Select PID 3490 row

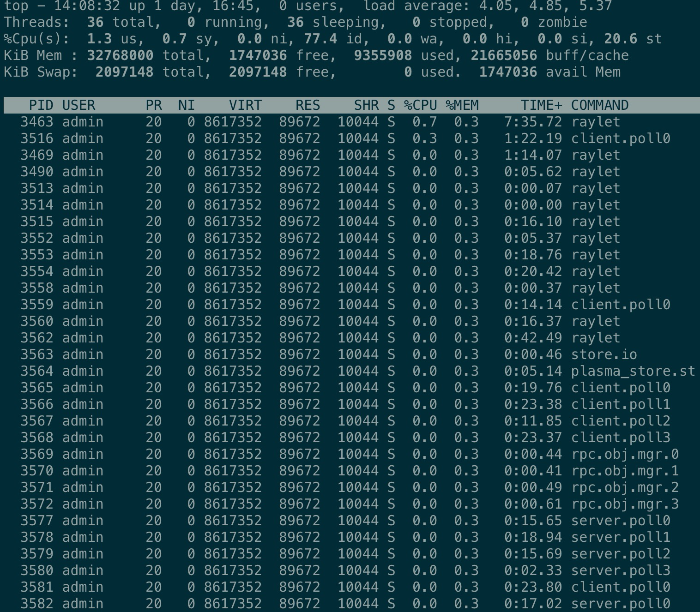tap(350, 172)
